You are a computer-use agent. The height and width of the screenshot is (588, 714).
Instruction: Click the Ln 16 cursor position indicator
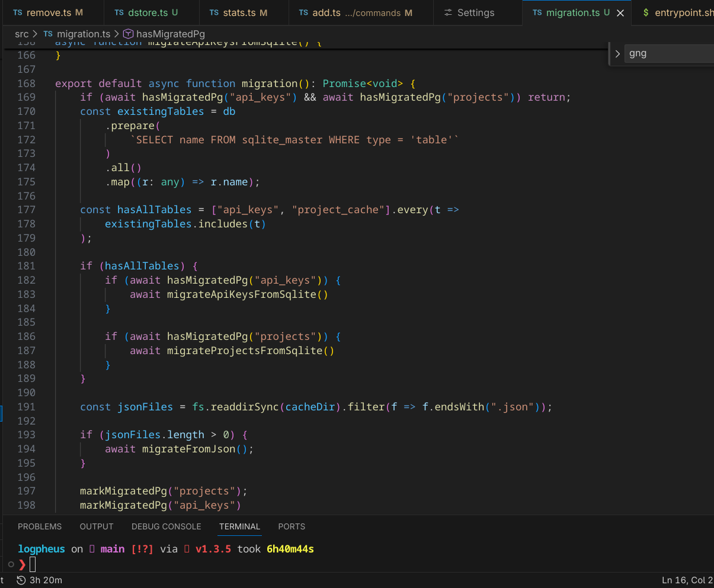pyautogui.click(x=687, y=580)
